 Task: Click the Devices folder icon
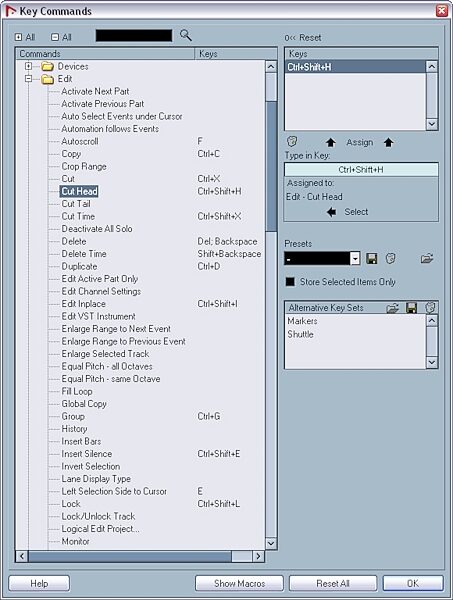(47, 67)
